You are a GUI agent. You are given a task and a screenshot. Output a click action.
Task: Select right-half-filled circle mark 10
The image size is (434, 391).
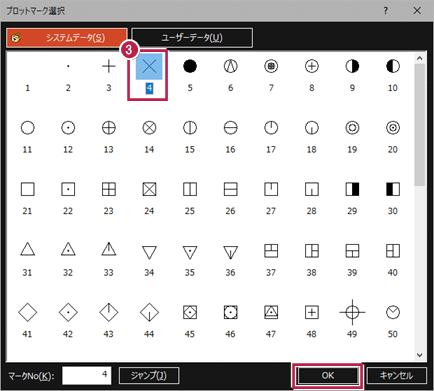coord(393,66)
